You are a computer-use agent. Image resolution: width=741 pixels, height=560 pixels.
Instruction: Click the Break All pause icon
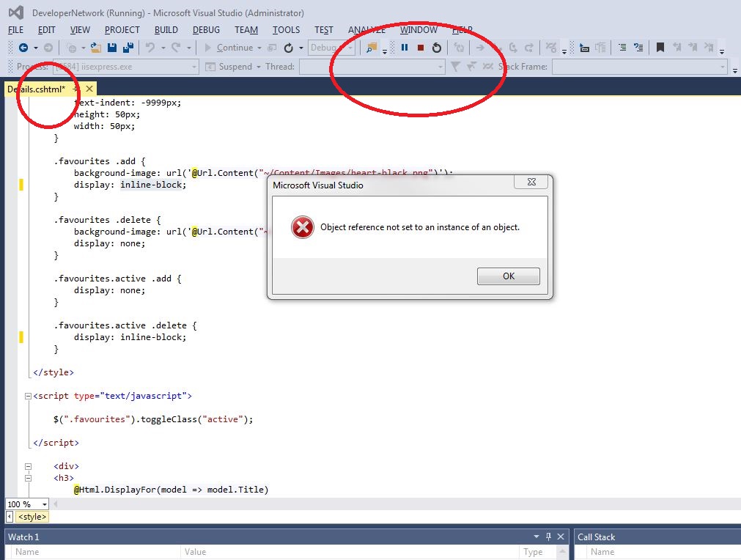pyautogui.click(x=405, y=48)
